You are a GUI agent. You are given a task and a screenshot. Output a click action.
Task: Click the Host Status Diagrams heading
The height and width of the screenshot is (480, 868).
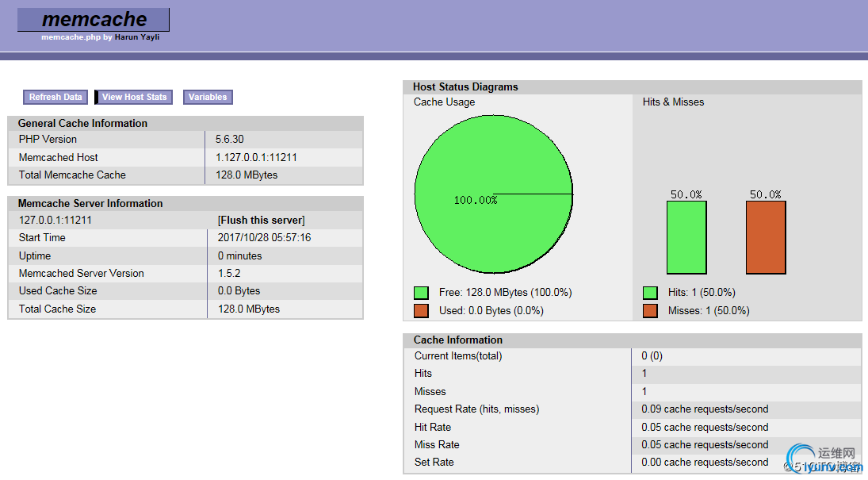tap(465, 87)
